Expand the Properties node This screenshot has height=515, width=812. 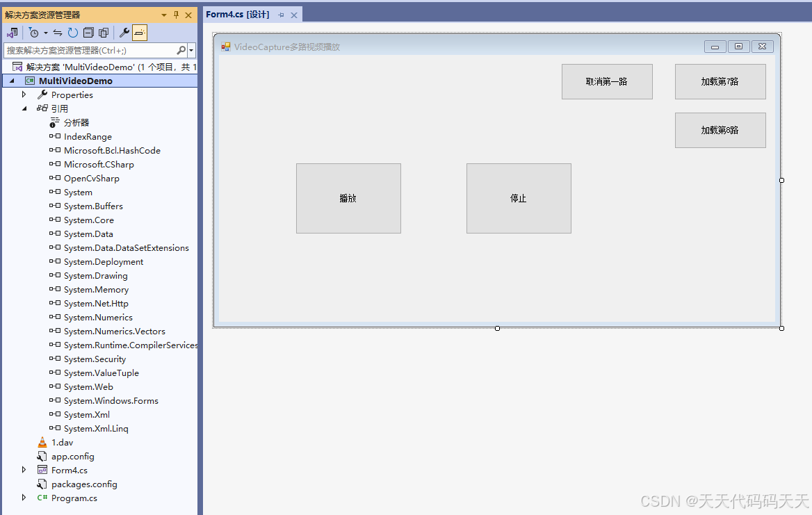(24, 95)
